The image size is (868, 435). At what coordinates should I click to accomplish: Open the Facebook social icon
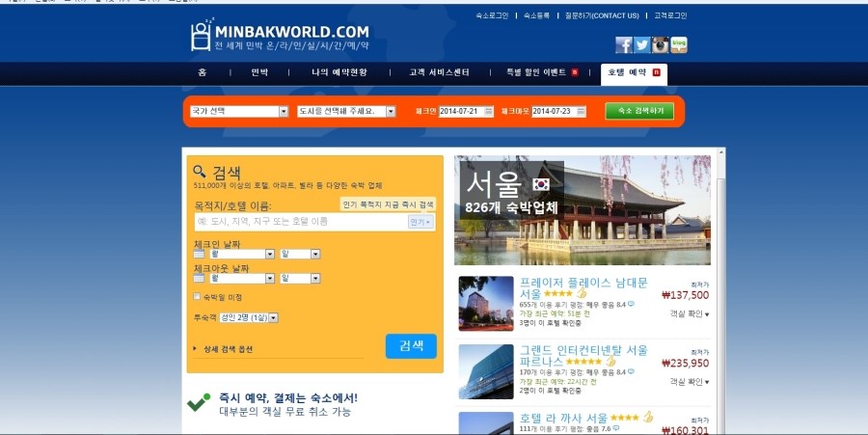pos(624,44)
